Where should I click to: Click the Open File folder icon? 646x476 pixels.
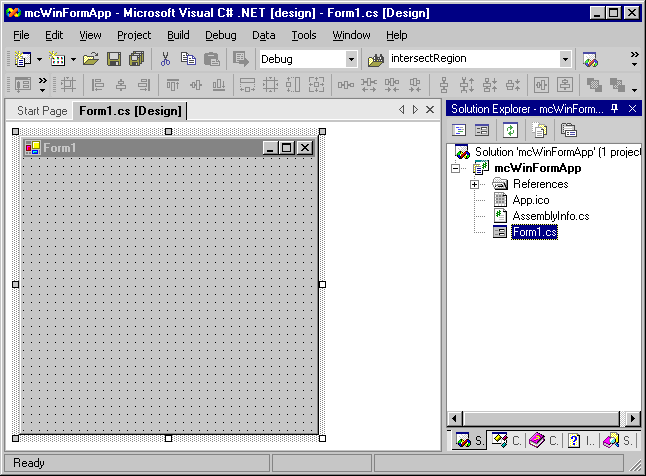click(x=91, y=59)
